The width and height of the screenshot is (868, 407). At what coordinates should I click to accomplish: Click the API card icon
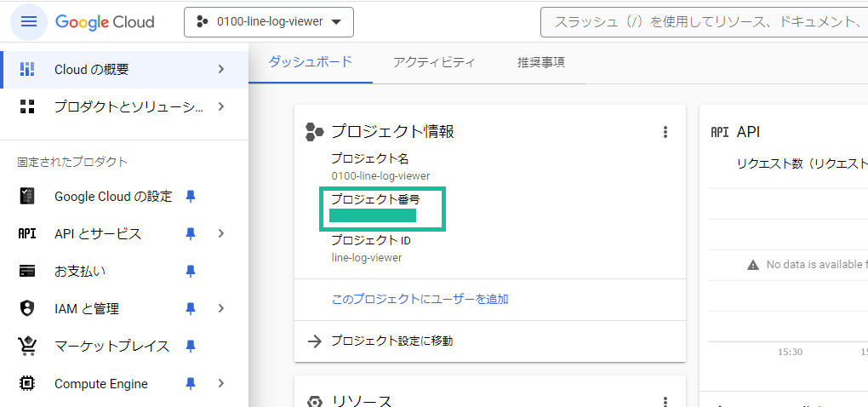pyautogui.click(x=719, y=132)
